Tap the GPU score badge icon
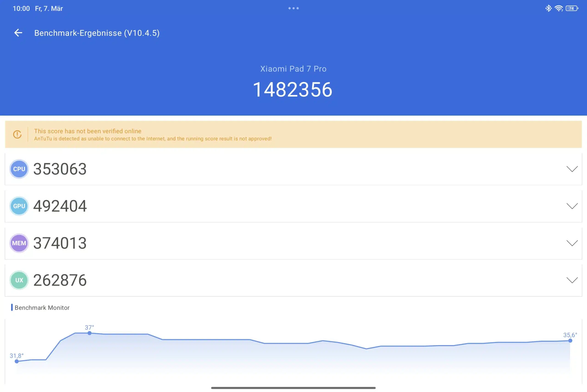Viewport: 587px width, 392px height. pyautogui.click(x=19, y=206)
